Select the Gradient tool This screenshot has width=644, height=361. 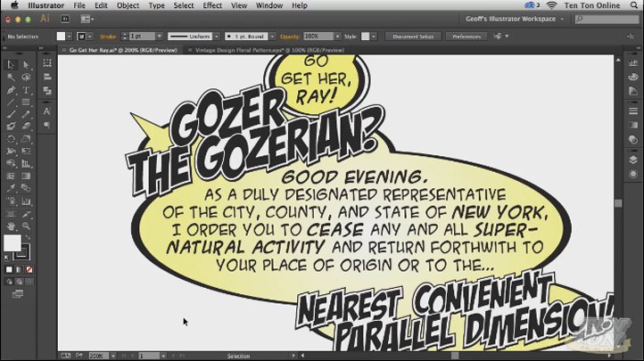coord(26,176)
